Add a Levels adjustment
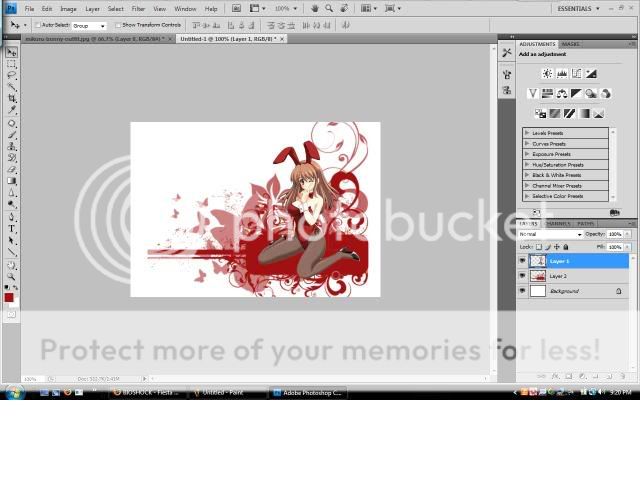Screen dimensions: 640x485 click(x=562, y=73)
